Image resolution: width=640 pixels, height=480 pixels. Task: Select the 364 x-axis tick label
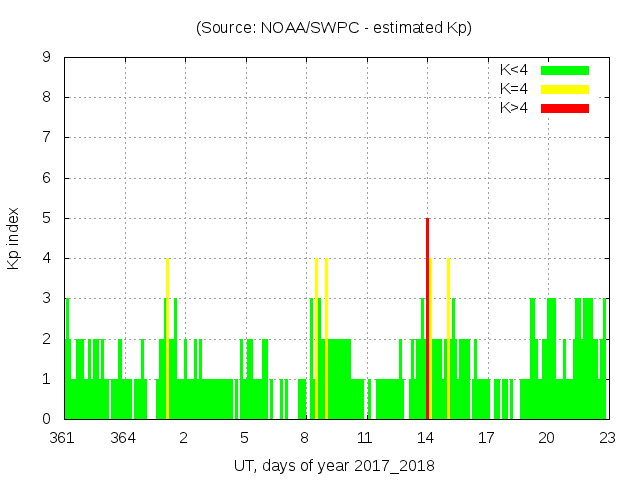(124, 437)
